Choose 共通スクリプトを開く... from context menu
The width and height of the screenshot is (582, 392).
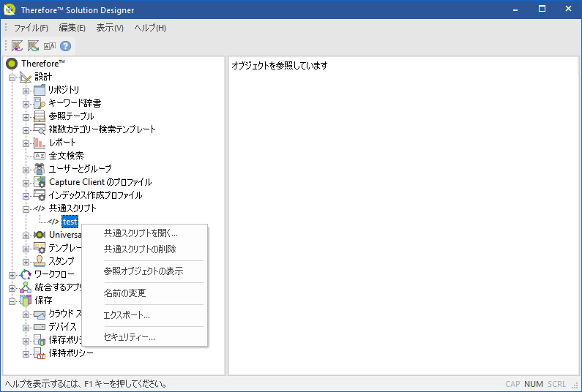click(144, 233)
